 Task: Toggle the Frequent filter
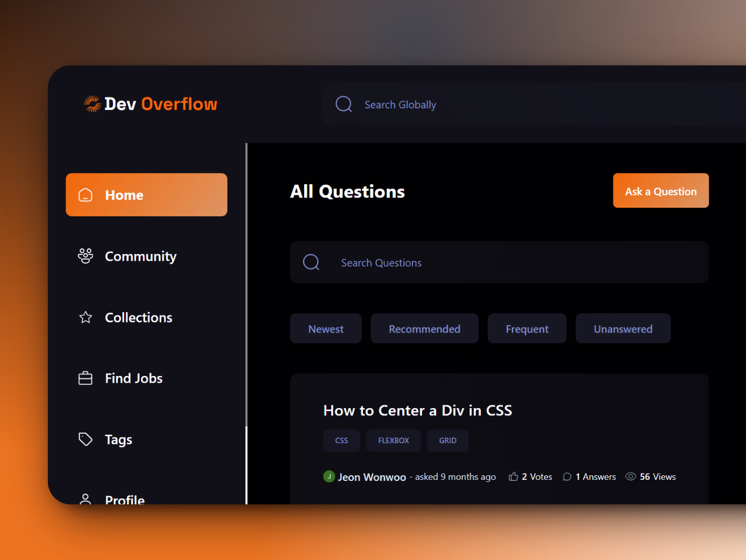pos(526,328)
